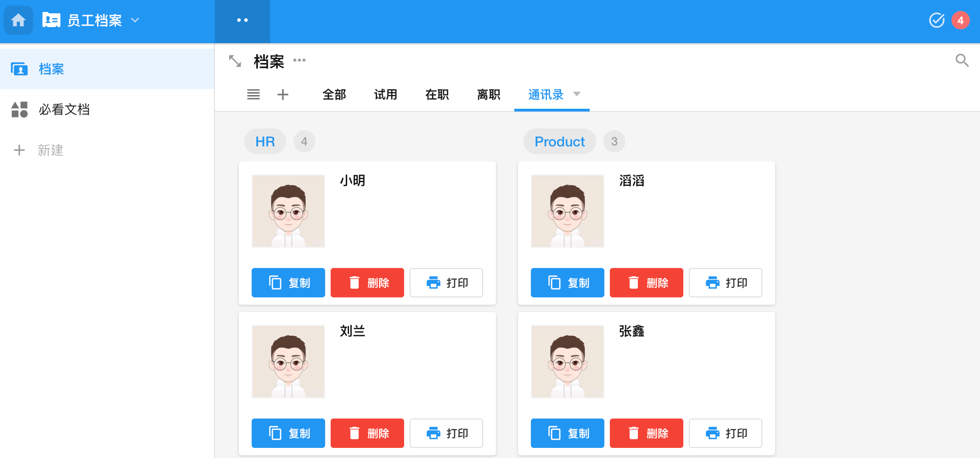Switch to the 试用 tab

coord(385,95)
